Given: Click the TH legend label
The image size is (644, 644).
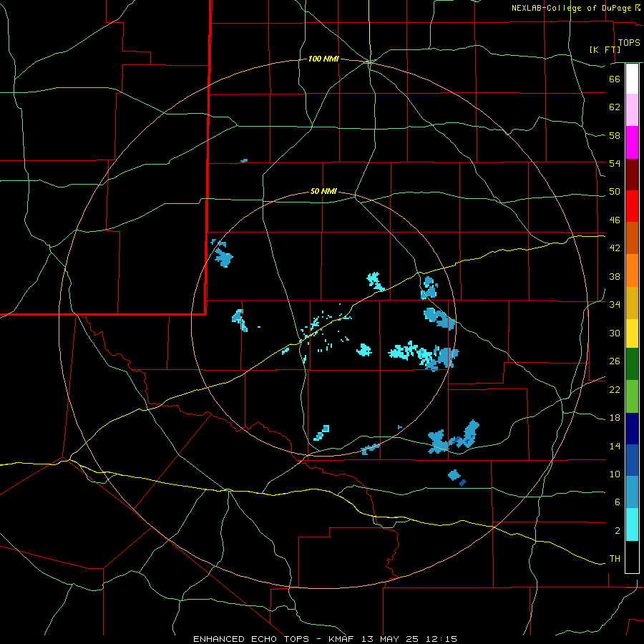Looking at the screenshot, I should click(x=615, y=559).
